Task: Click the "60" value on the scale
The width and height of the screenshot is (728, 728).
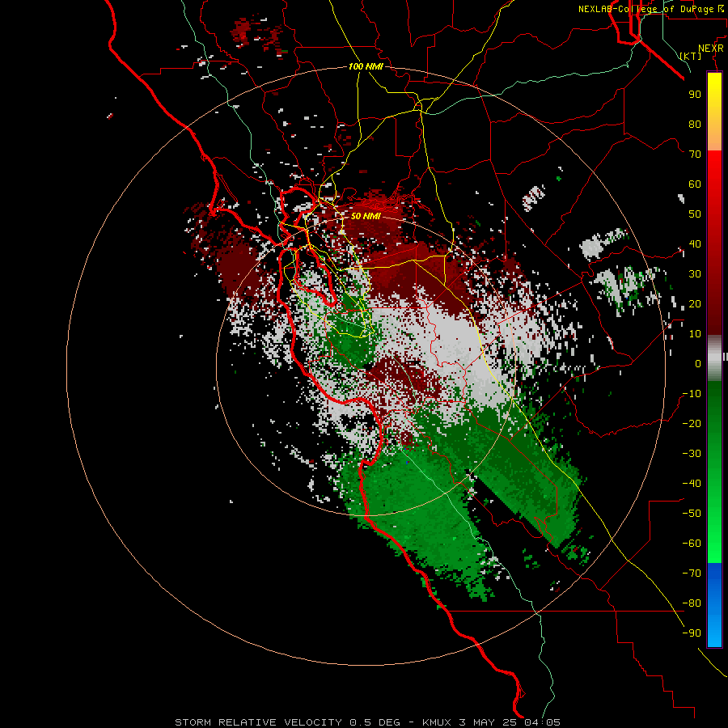Action: [695, 184]
